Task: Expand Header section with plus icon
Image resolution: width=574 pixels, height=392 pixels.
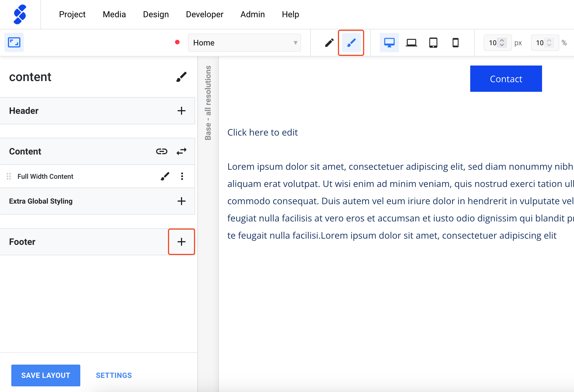Action: tap(182, 111)
